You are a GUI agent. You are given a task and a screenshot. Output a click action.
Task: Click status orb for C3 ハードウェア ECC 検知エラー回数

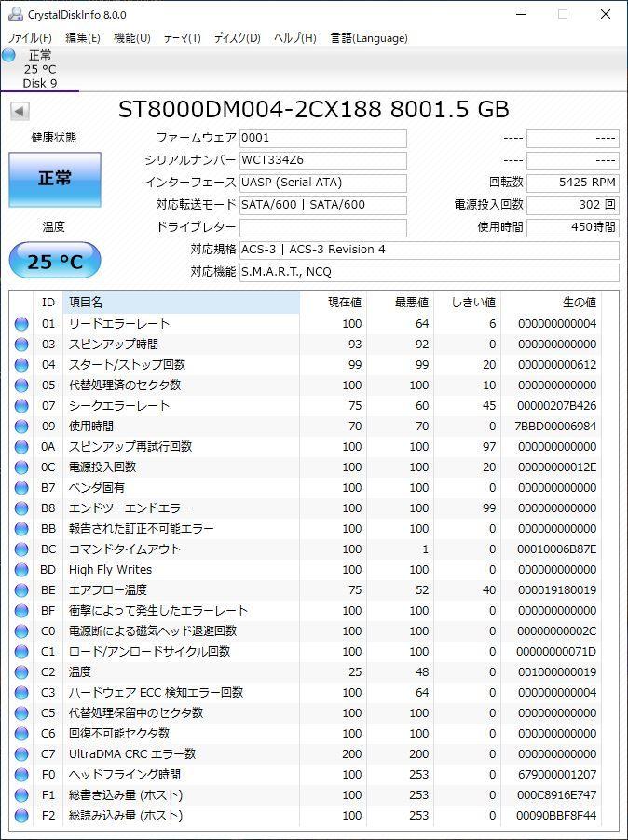[x=21, y=693]
